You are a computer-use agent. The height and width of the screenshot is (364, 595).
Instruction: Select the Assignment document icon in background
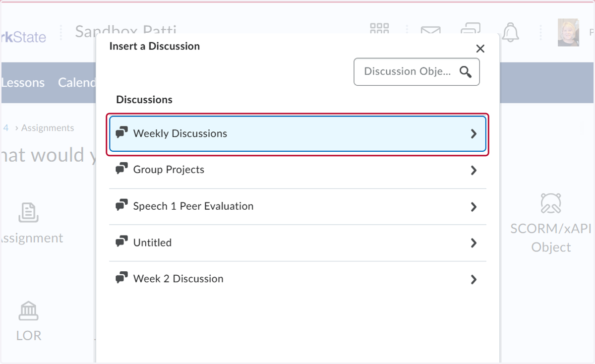pyautogui.click(x=29, y=212)
